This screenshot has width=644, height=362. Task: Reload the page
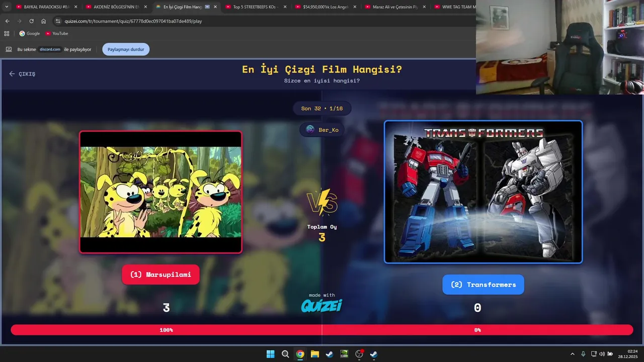[31, 21]
